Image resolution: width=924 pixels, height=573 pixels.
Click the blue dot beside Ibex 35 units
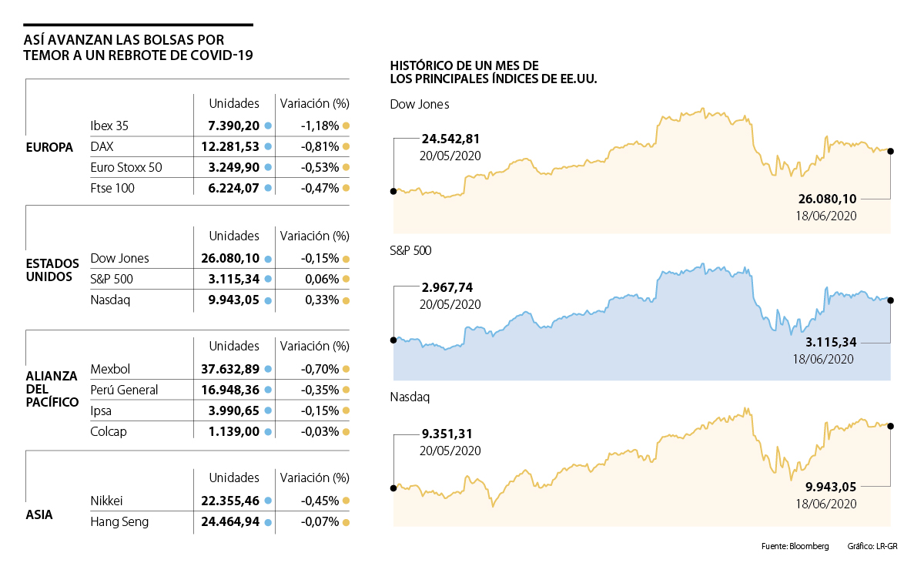coord(268,126)
